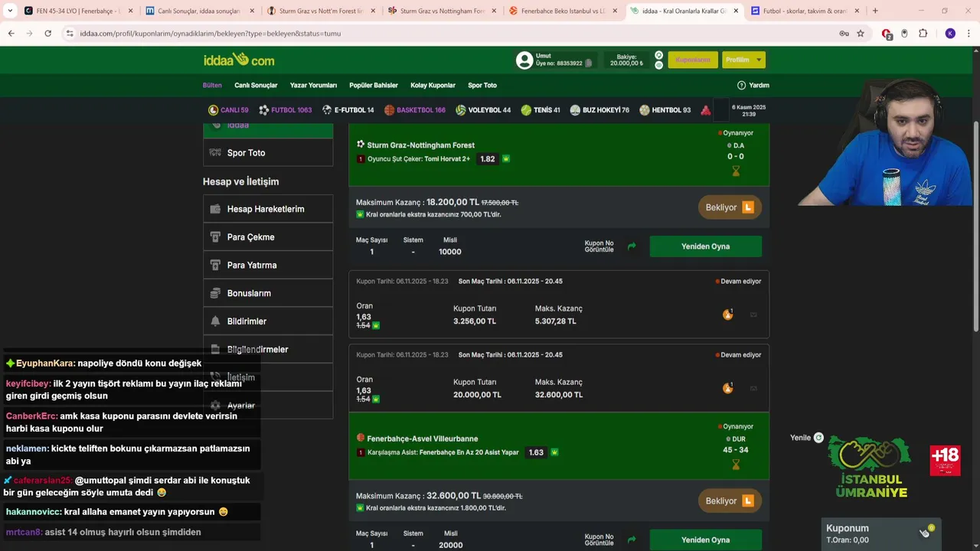The image size is (980, 551).
Task: Open the Kuponlarım yellow button
Action: coord(693,60)
